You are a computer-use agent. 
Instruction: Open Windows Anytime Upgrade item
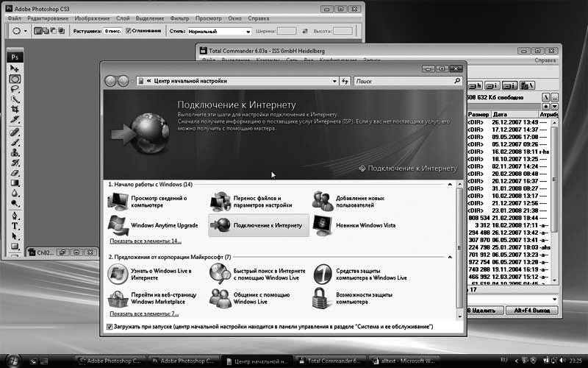[153, 225]
